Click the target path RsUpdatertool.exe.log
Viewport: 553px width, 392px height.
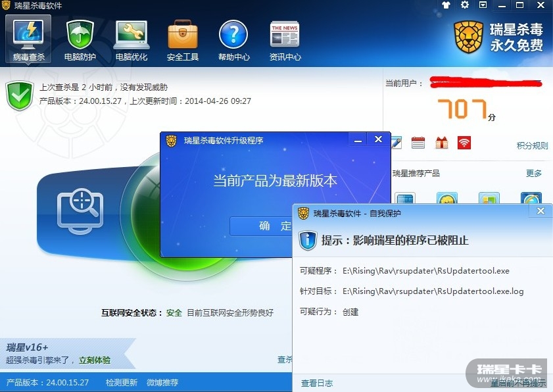pos(433,291)
